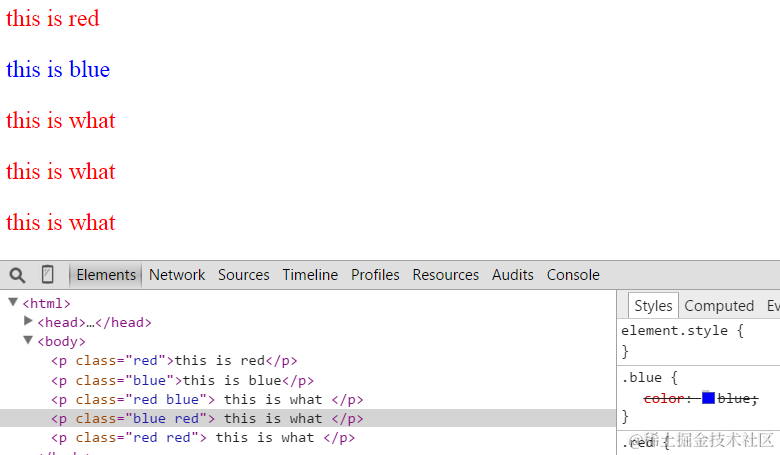Viewport: 780px width, 455px height.
Task: Collapse the html node triangle
Action: pyautogui.click(x=13, y=302)
